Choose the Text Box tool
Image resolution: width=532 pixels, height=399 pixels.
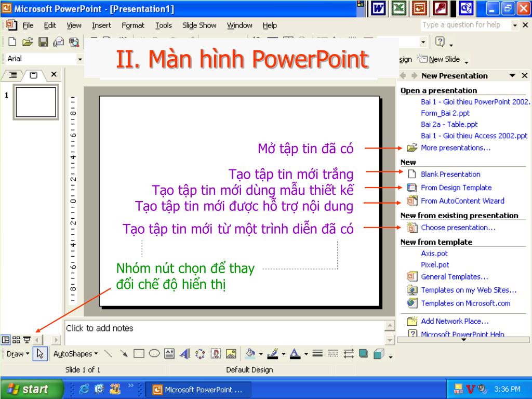tap(169, 354)
